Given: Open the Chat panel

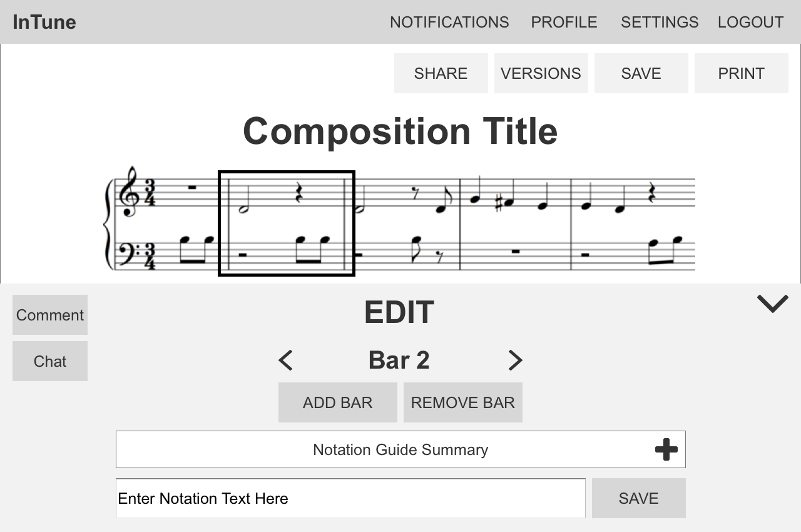Looking at the screenshot, I should (x=49, y=361).
